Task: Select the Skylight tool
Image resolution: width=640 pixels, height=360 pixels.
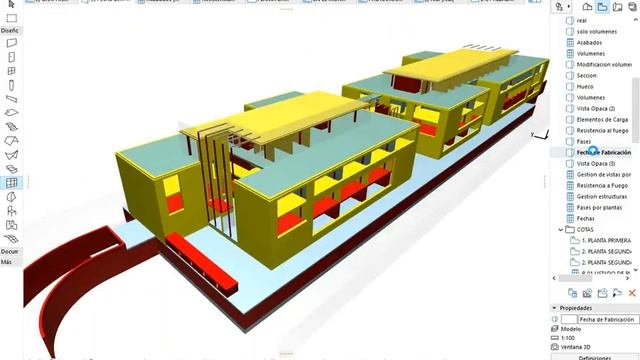Action: click(x=11, y=169)
